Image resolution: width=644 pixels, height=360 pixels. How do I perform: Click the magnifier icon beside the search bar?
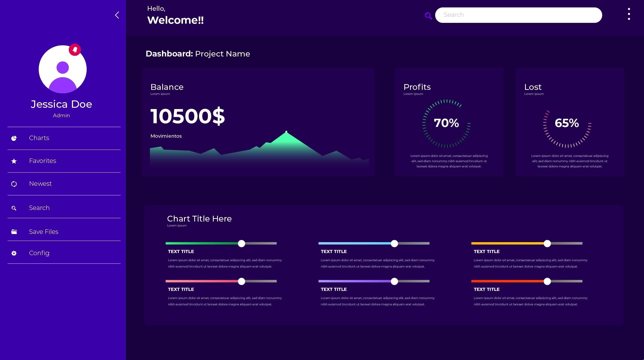(428, 16)
